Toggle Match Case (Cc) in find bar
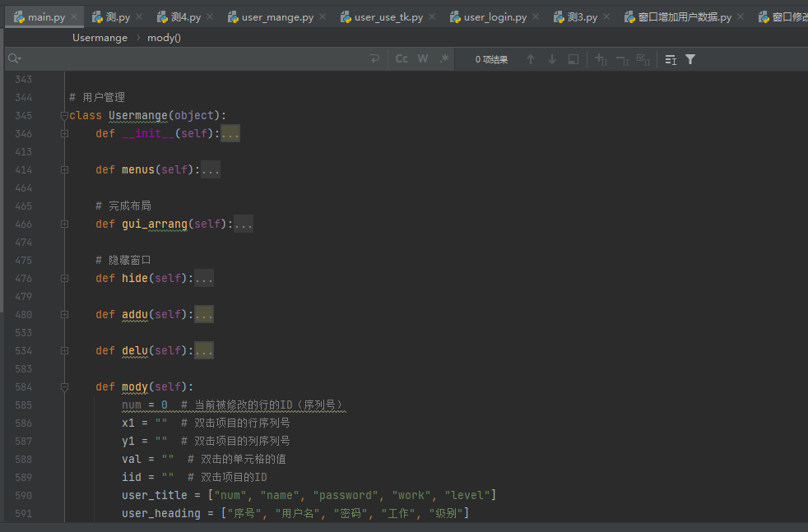This screenshot has width=808, height=532. point(402,59)
